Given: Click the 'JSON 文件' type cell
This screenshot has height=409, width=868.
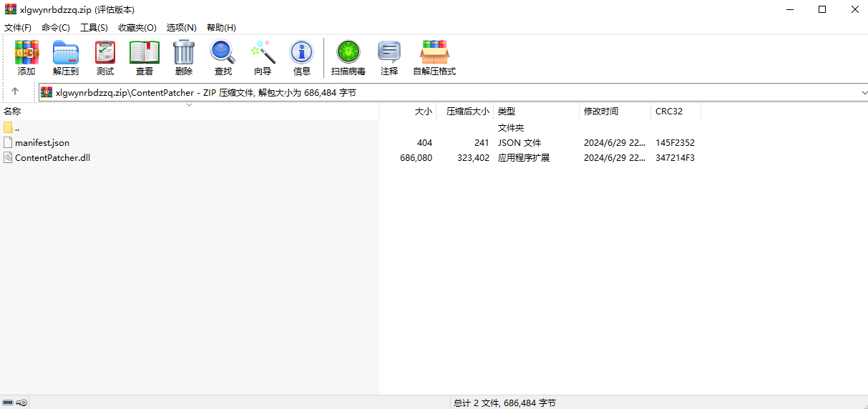Looking at the screenshot, I should pyautogui.click(x=520, y=142).
